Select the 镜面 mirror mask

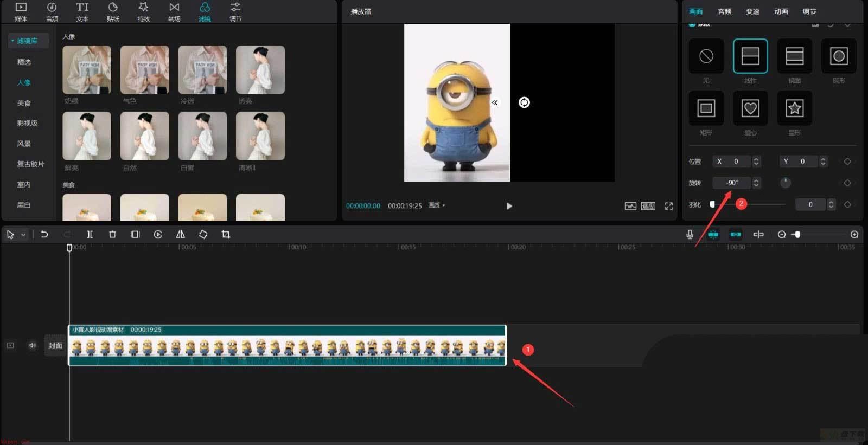tap(795, 56)
